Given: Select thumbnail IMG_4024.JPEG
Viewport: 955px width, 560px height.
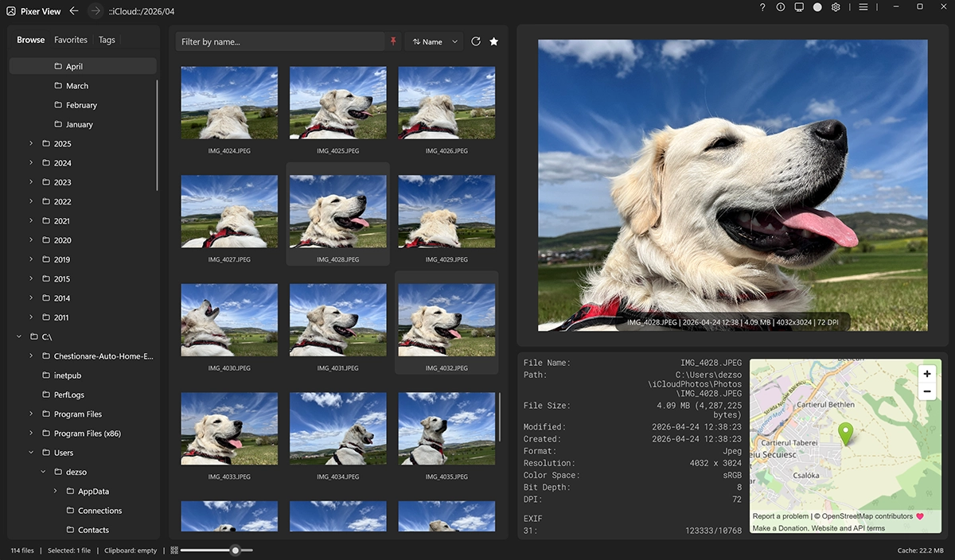Looking at the screenshot, I should point(229,103).
